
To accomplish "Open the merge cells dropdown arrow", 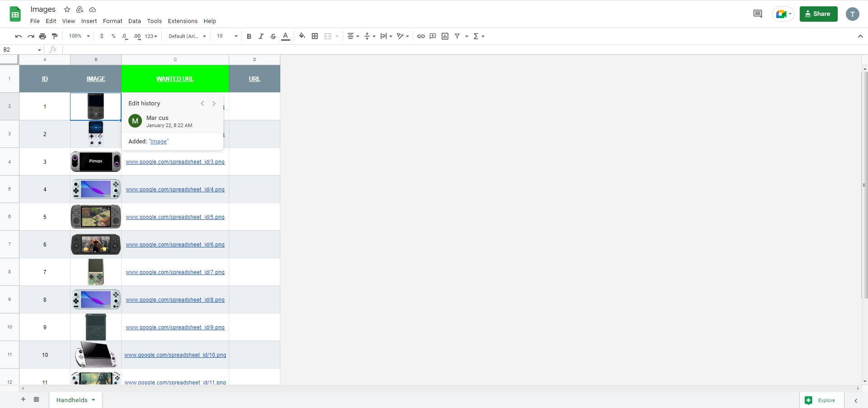I will point(337,36).
